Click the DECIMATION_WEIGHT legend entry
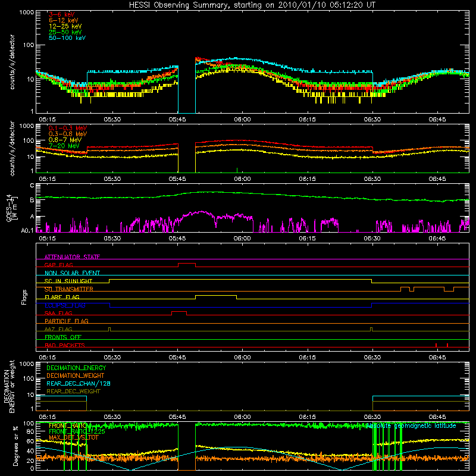 (76, 375)
